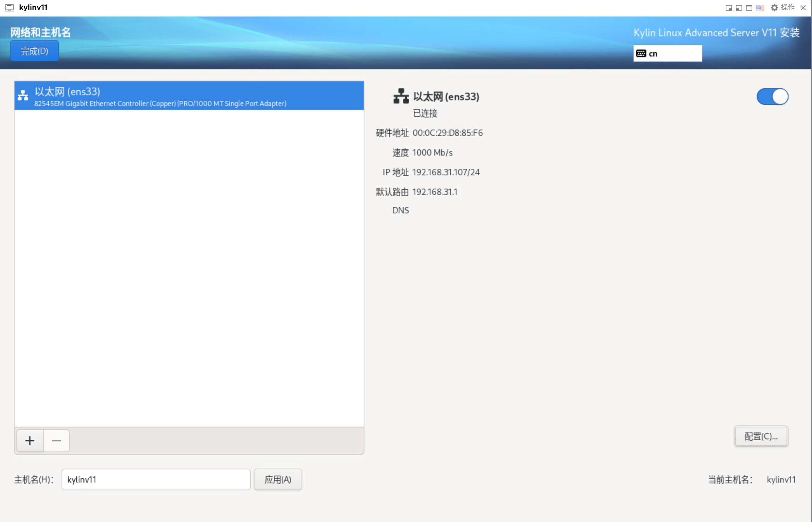Click the add network device plus button
Viewport: 812px width, 522px height.
[30, 441]
